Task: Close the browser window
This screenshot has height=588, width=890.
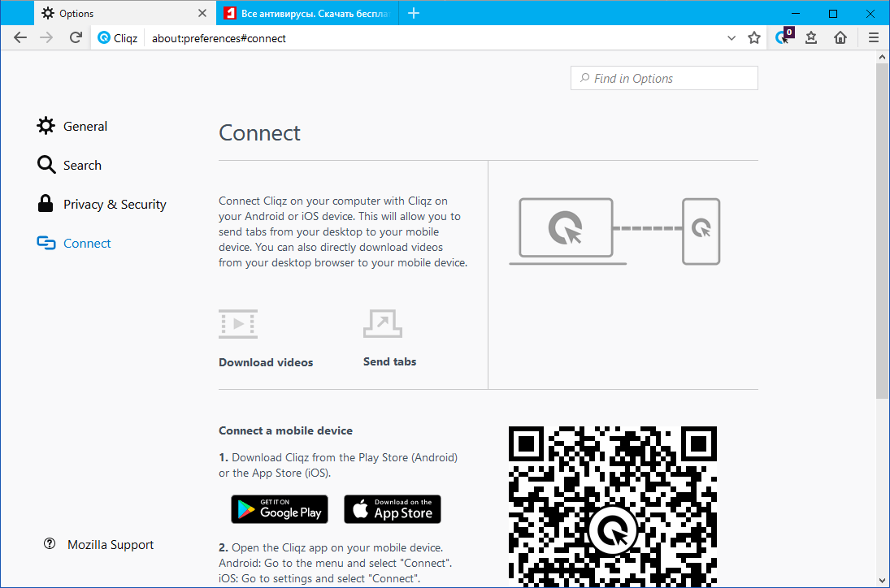Action: 870,13
